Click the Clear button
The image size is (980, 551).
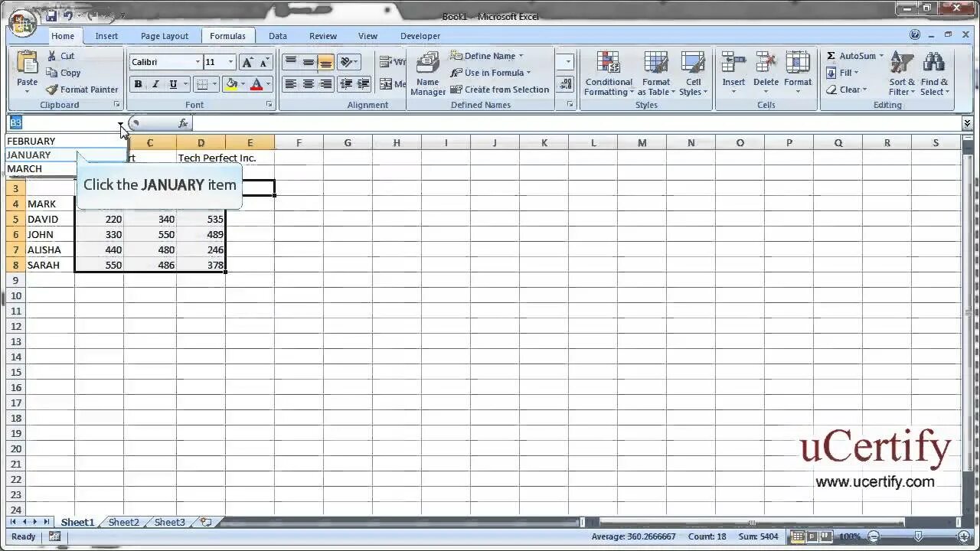click(x=846, y=90)
